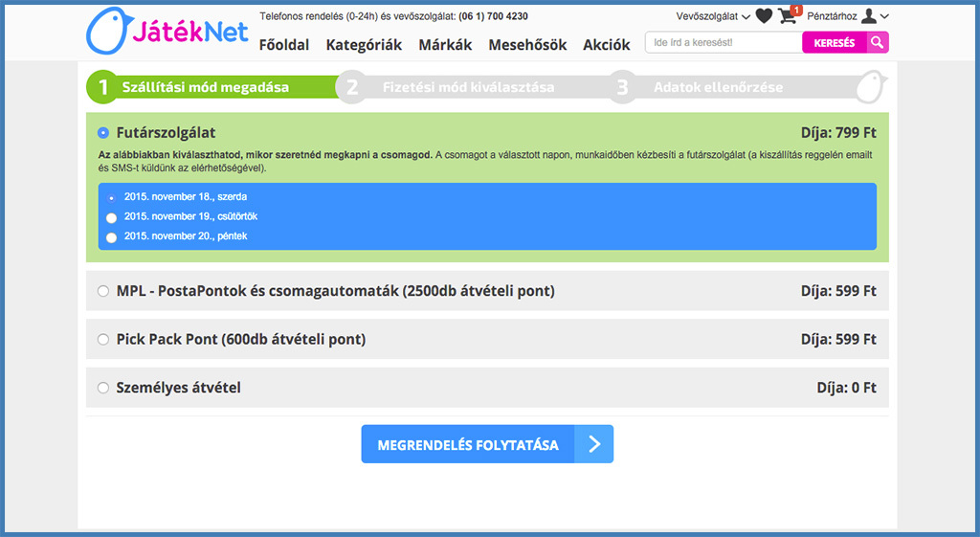Click the arrow on the continue order button
The image size is (980, 537).
pos(594,444)
